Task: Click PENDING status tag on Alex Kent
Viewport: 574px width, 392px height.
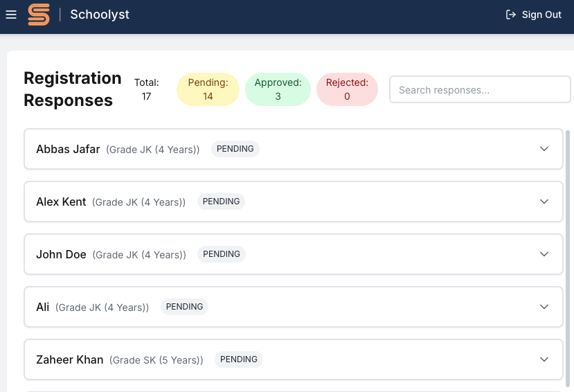Action: pyautogui.click(x=221, y=202)
